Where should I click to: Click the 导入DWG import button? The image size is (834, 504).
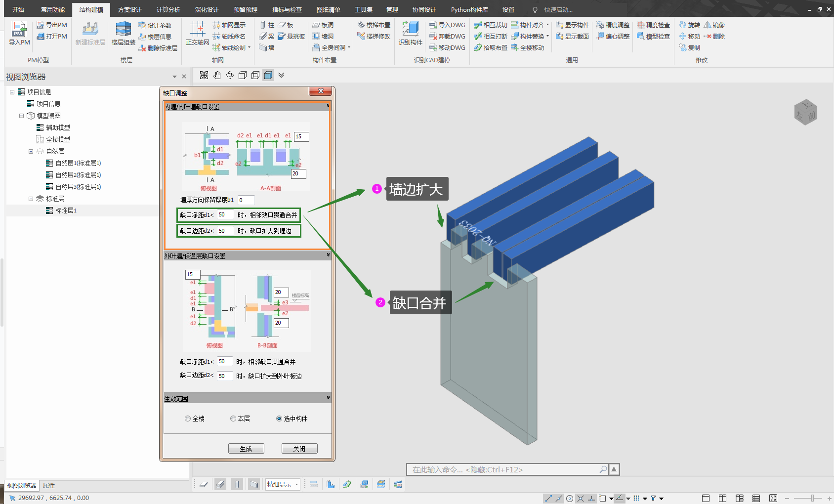pyautogui.click(x=447, y=25)
